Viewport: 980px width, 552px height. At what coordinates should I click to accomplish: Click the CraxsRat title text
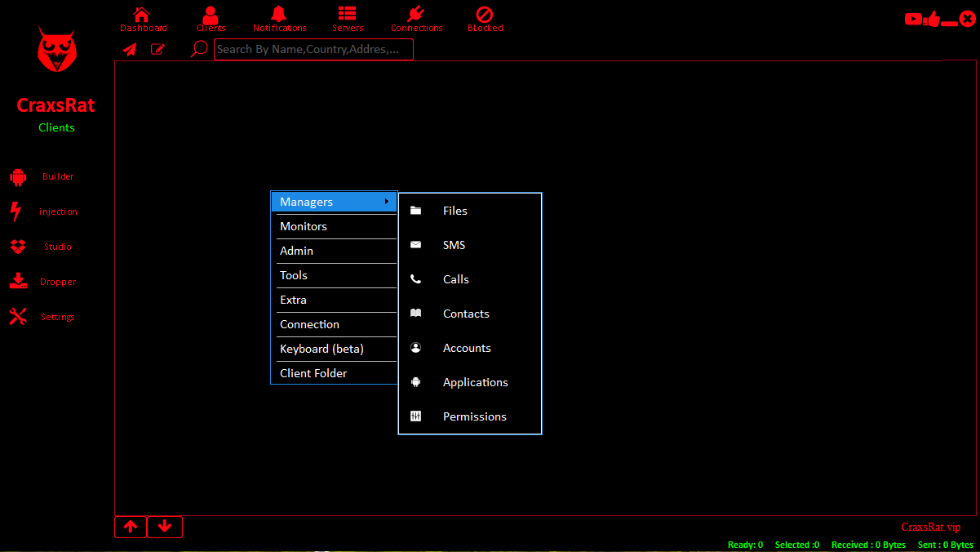(56, 105)
